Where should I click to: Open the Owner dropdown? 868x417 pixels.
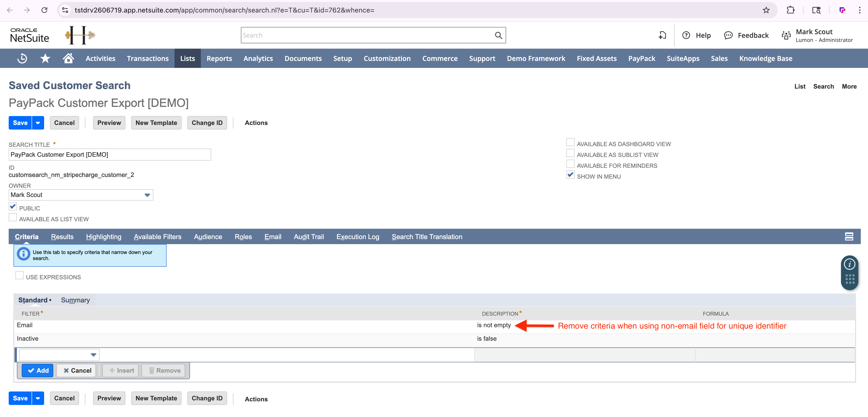point(147,195)
